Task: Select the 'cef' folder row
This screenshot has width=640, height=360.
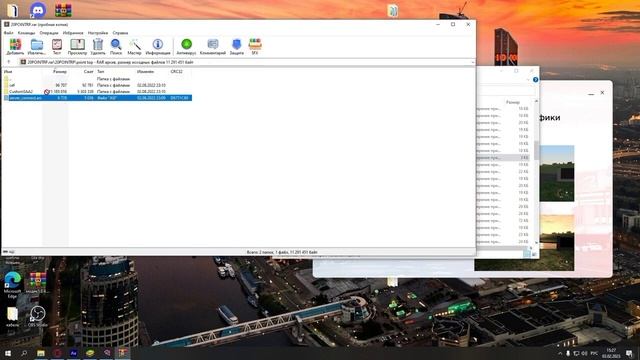Action: pos(97,85)
